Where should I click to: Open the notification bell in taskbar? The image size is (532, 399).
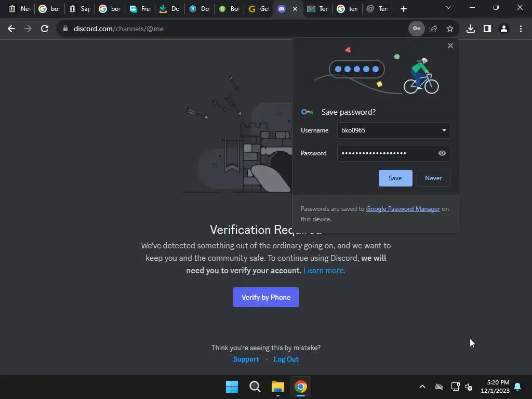click(518, 387)
